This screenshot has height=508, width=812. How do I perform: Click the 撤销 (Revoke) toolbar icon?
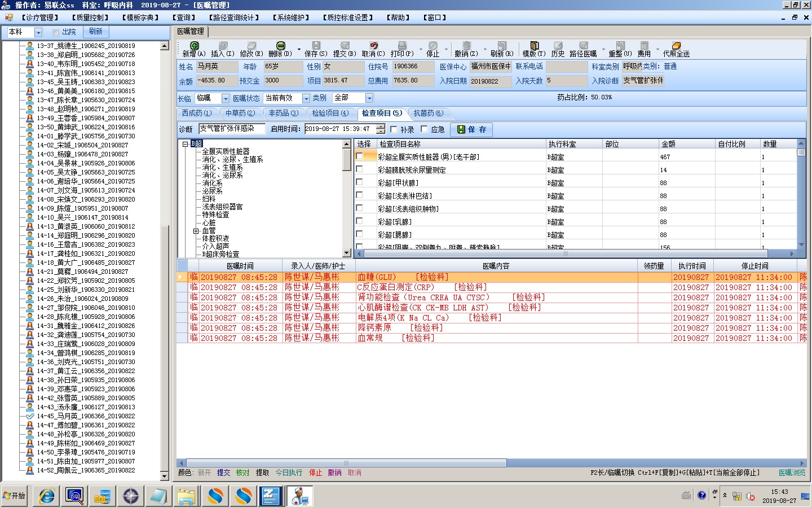(x=466, y=49)
